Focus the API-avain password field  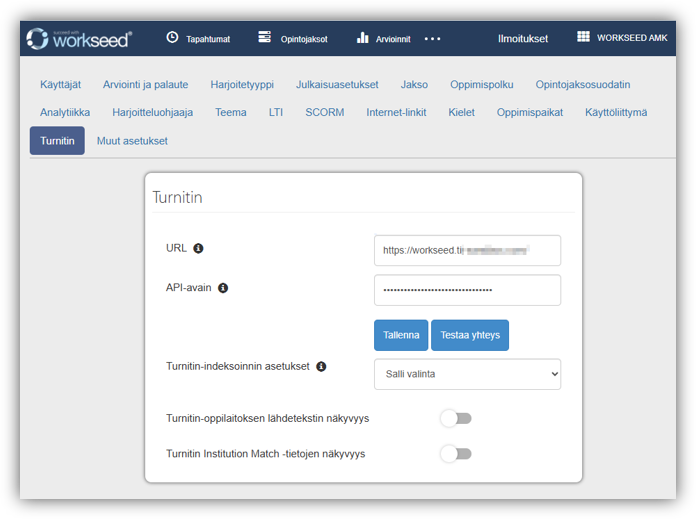(467, 290)
